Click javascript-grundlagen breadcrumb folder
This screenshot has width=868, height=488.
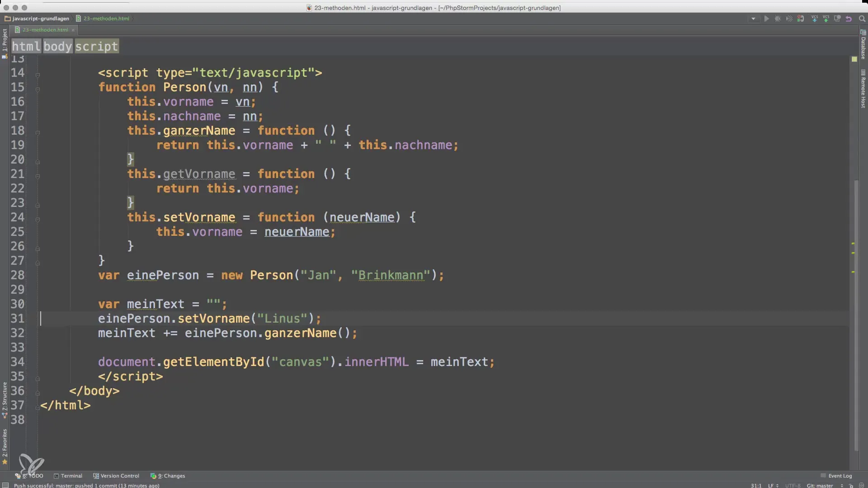click(37, 19)
